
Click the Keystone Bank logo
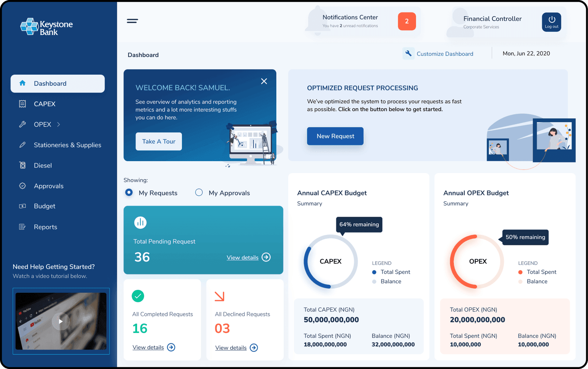coord(47,27)
